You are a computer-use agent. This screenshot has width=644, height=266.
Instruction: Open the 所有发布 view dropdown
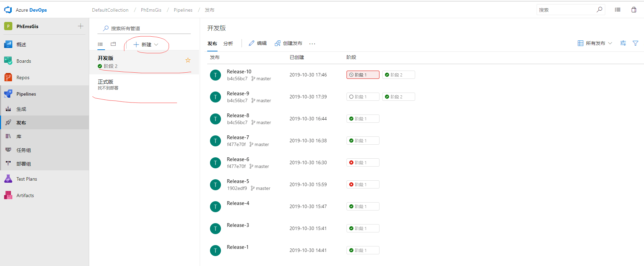point(595,43)
